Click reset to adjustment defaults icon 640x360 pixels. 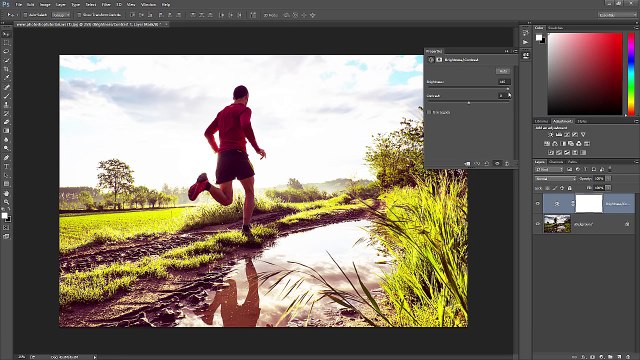487,164
